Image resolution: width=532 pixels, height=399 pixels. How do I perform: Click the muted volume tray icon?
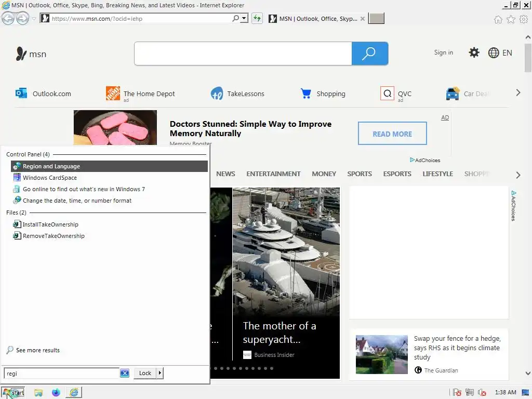tap(482, 393)
